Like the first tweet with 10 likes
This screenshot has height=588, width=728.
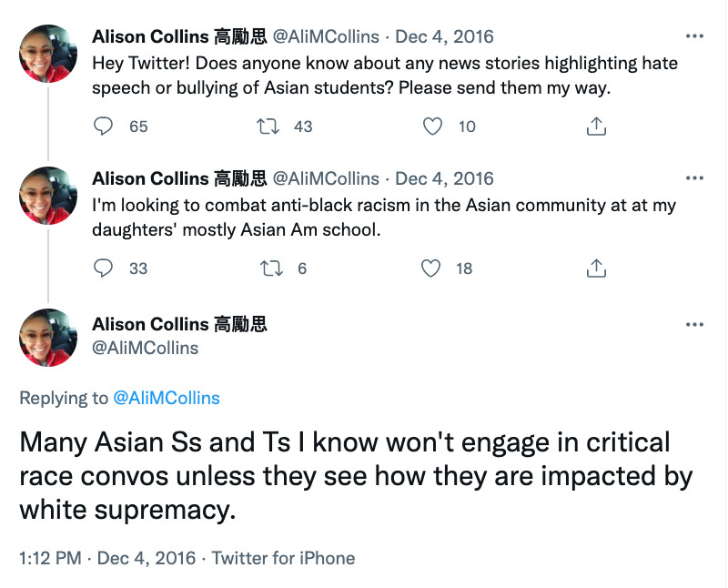pos(432,127)
